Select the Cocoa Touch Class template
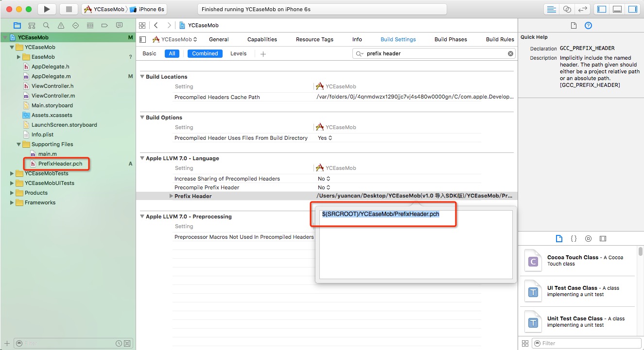 tap(577, 261)
